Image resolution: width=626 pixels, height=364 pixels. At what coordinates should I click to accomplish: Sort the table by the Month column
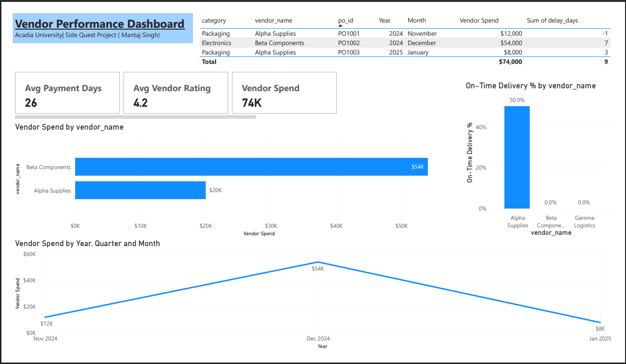pyautogui.click(x=416, y=20)
